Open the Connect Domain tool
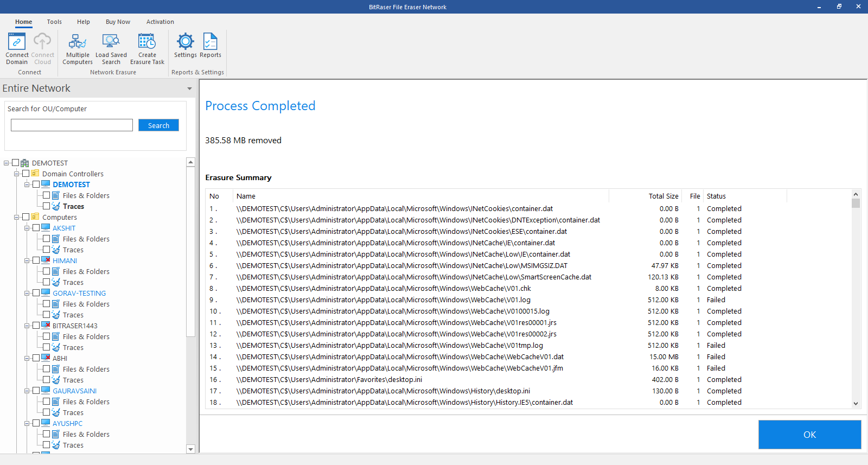Viewport: 868px width, 465px height. (x=17, y=48)
